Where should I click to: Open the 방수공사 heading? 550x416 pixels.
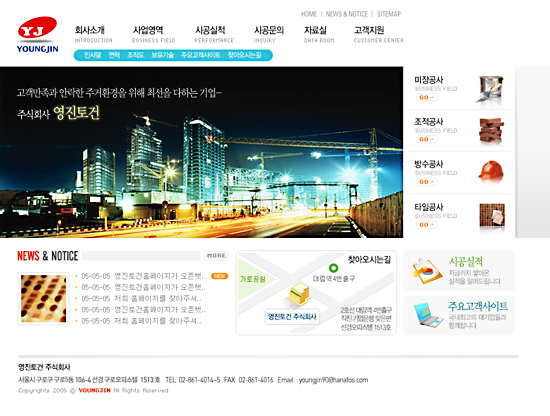coord(429,164)
